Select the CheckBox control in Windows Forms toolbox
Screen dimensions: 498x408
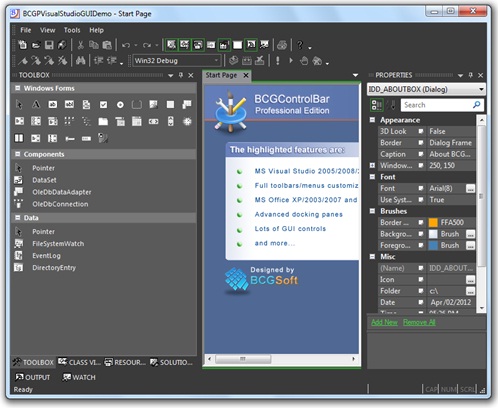pos(103,105)
